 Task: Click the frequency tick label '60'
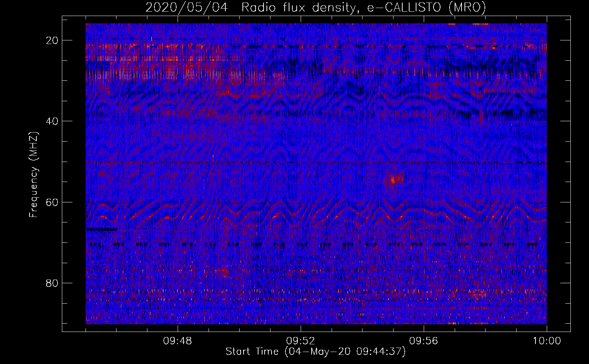[x=52, y=202]
